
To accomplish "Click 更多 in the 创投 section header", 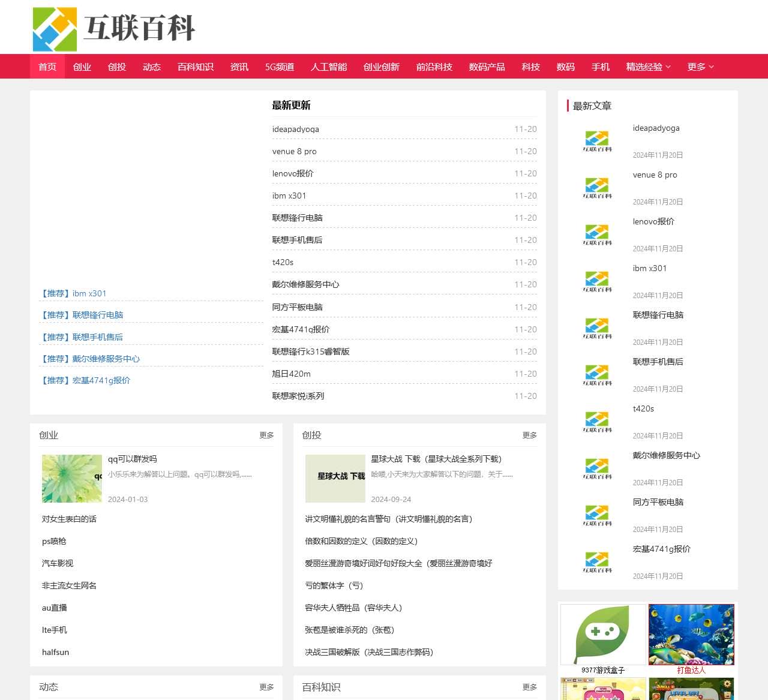I will pos(530,435).
